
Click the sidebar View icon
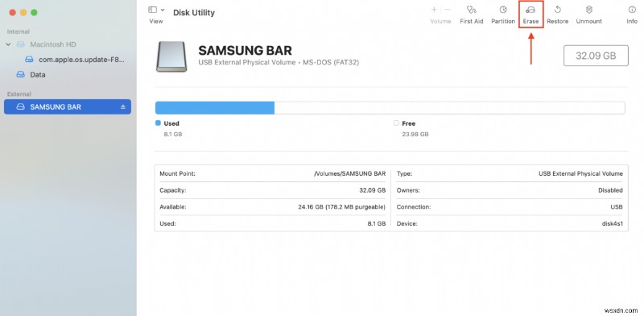tap(152, 10)
